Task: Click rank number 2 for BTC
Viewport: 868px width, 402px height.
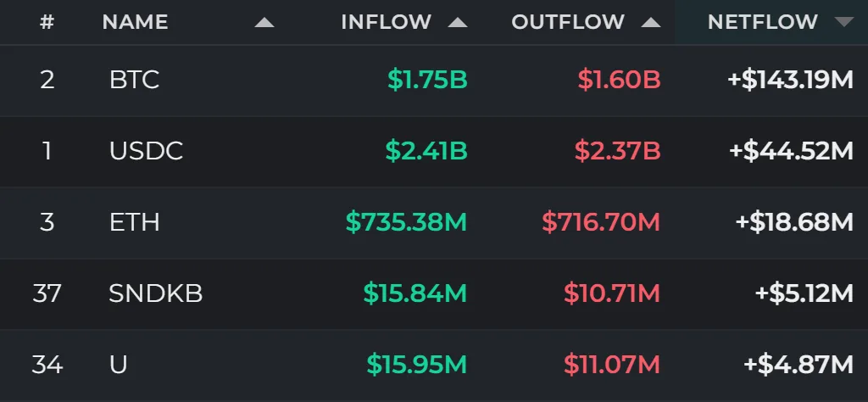Action: point(47,81)
